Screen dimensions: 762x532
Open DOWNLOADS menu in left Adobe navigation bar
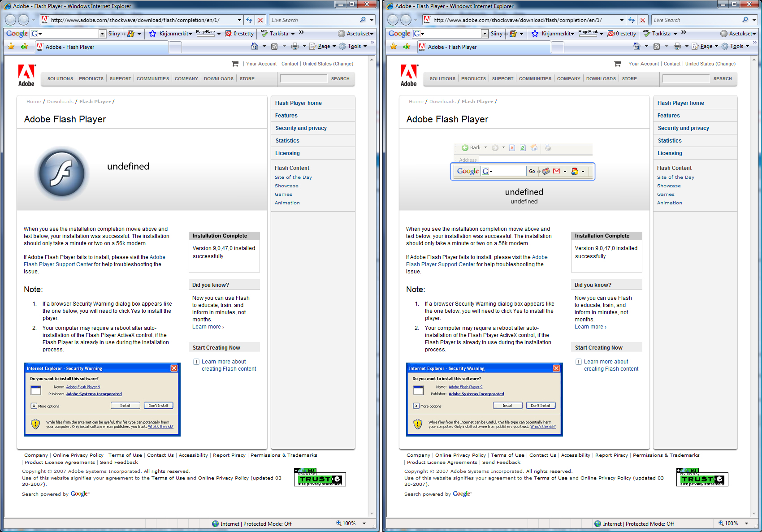(x=218, y=79)
